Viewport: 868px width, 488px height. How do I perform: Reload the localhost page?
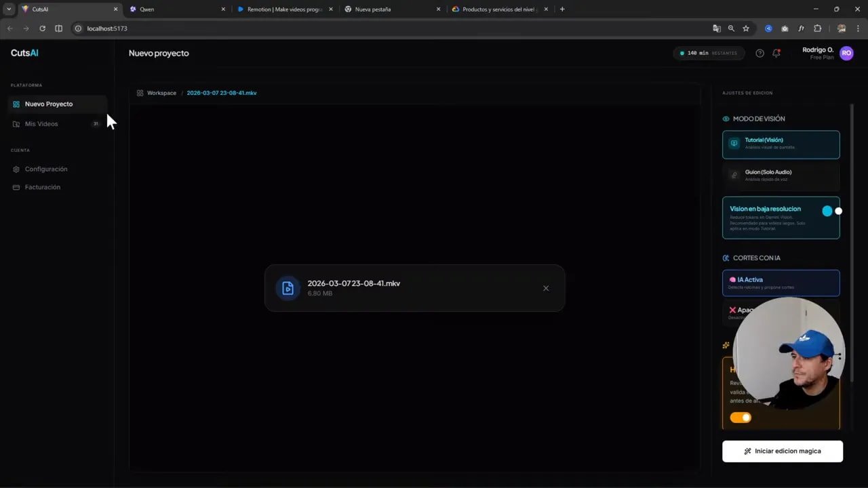point(42,28)
